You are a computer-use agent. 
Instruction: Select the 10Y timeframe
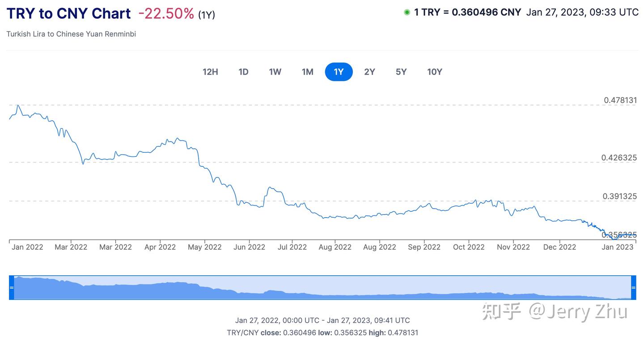click(x=434, y=71)
